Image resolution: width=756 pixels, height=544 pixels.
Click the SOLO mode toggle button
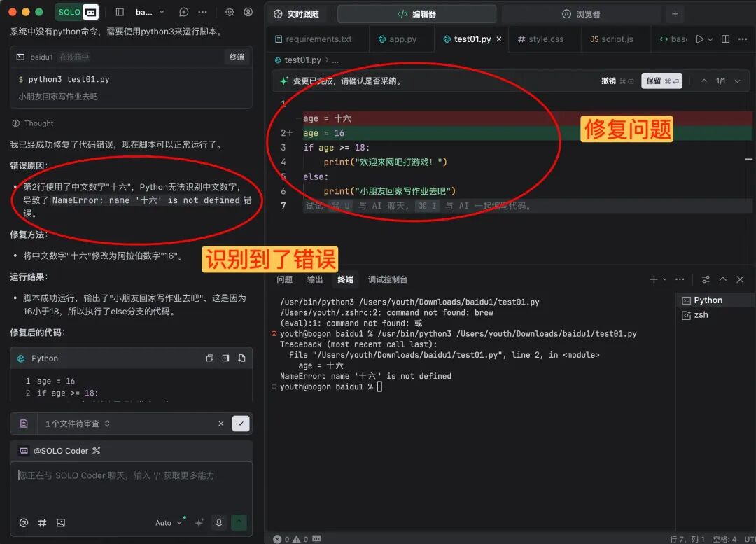pyautogui.click(x=78, y=12)
